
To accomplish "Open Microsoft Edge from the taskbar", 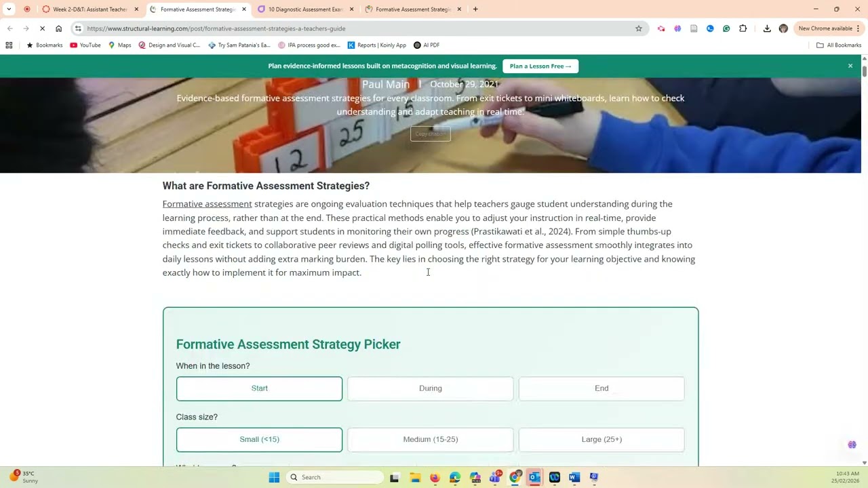I will (455, 477).
